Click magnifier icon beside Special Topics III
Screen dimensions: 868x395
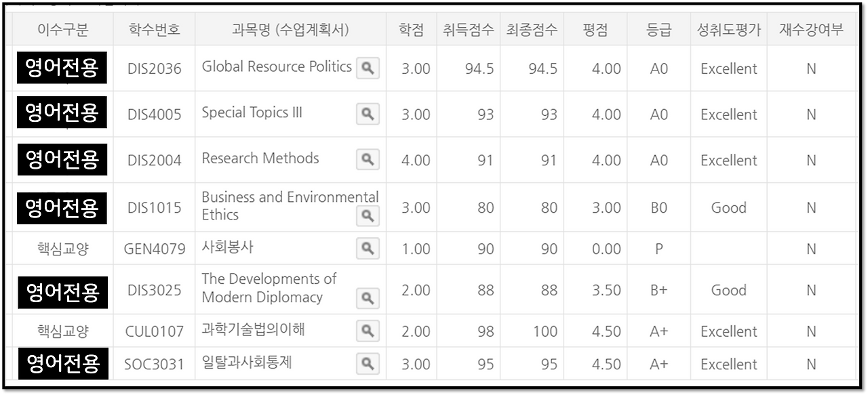click(x=368, y=115)
